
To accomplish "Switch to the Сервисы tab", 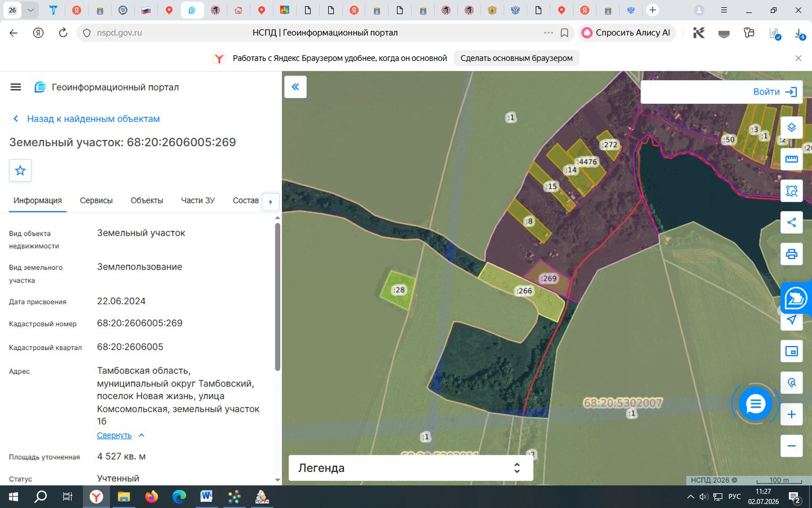I will click(96, 200).
